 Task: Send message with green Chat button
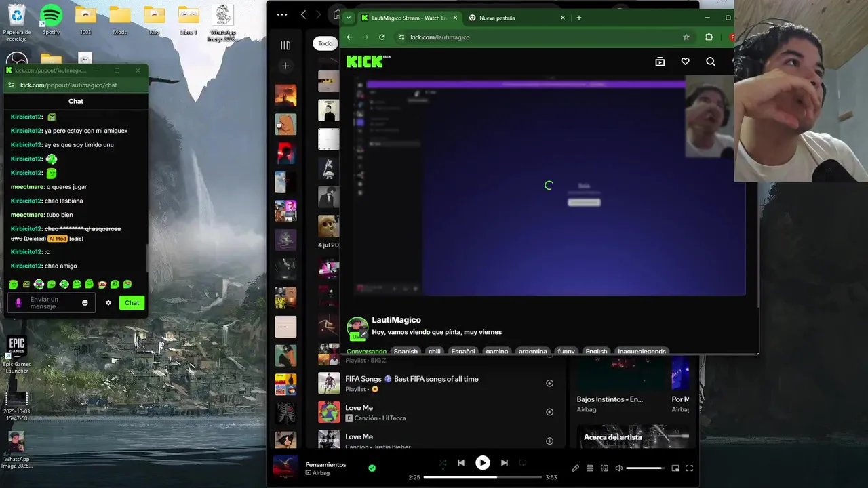coord(132,303)
